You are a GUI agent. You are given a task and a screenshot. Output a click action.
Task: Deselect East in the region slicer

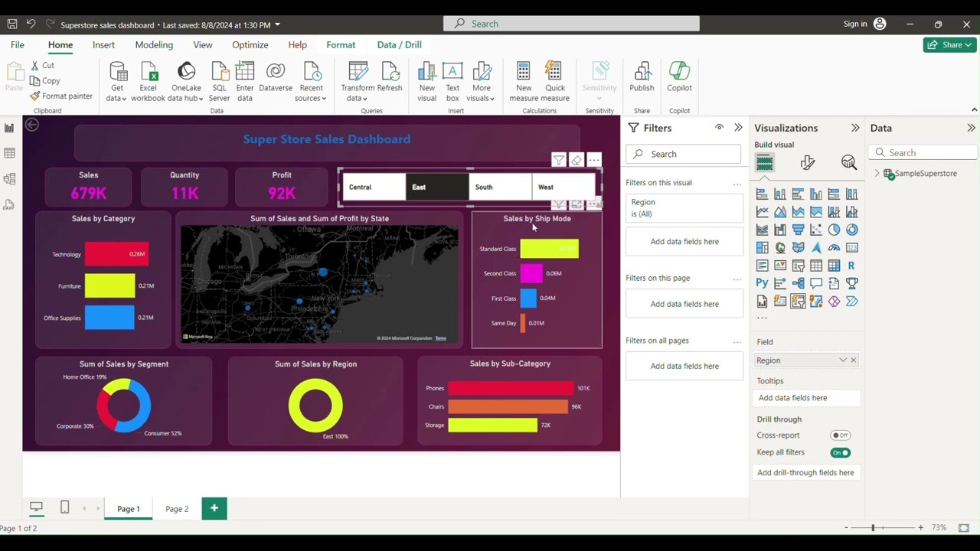(x=437, y=187)
